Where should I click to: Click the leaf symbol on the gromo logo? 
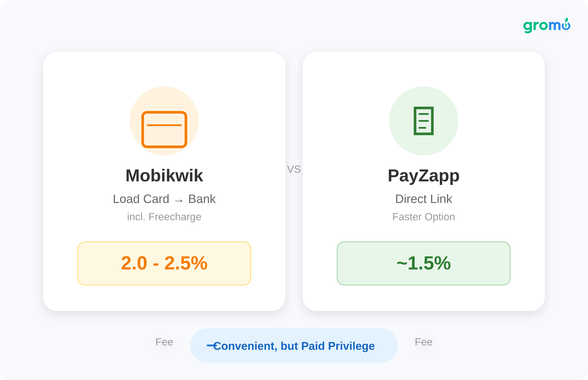(566, 21)
